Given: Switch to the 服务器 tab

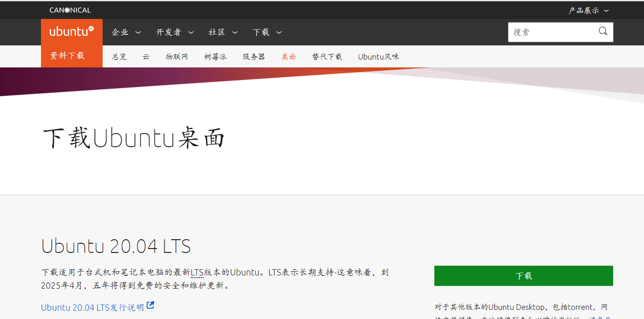Looking at the screenshot, I should 253,56.
